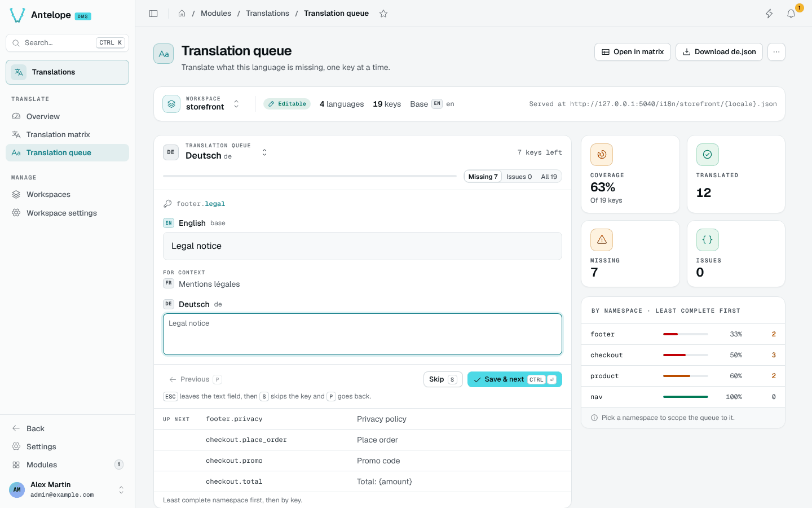812x508 pixels.
Task: Open Modules in the bottom sidebar
Action: point(67,465)
